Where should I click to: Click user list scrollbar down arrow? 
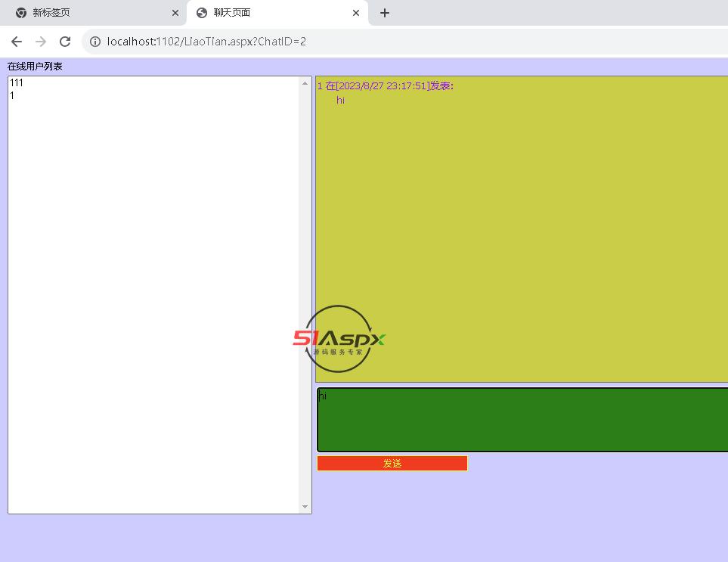(305, 507)
